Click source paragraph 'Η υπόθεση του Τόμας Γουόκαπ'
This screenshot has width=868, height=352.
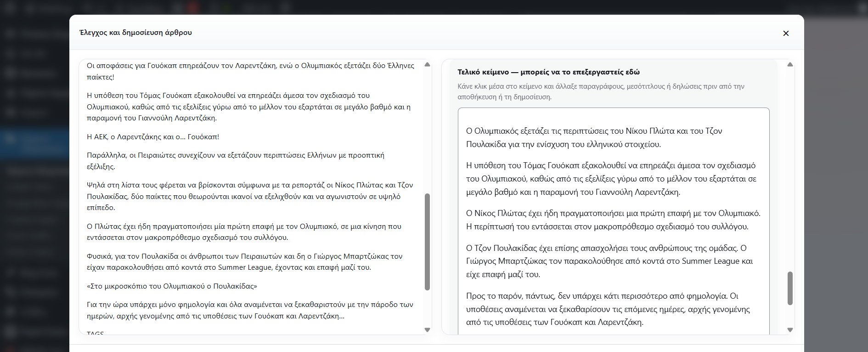(x=249, y=107)
